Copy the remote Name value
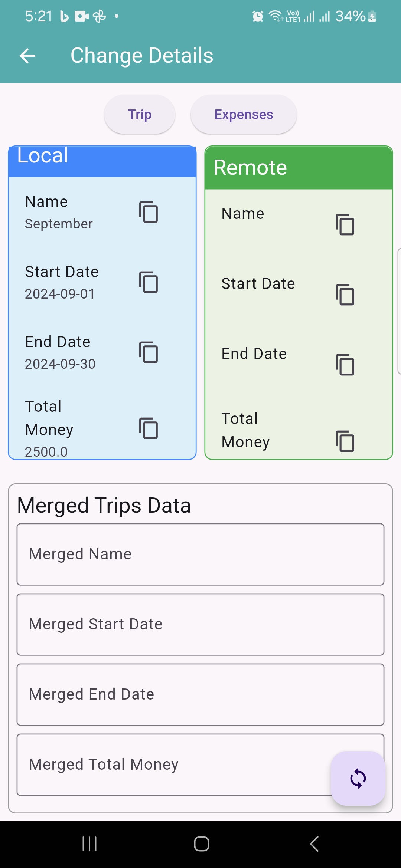Viewport: 401px width, 868px height. coord(345,224)
